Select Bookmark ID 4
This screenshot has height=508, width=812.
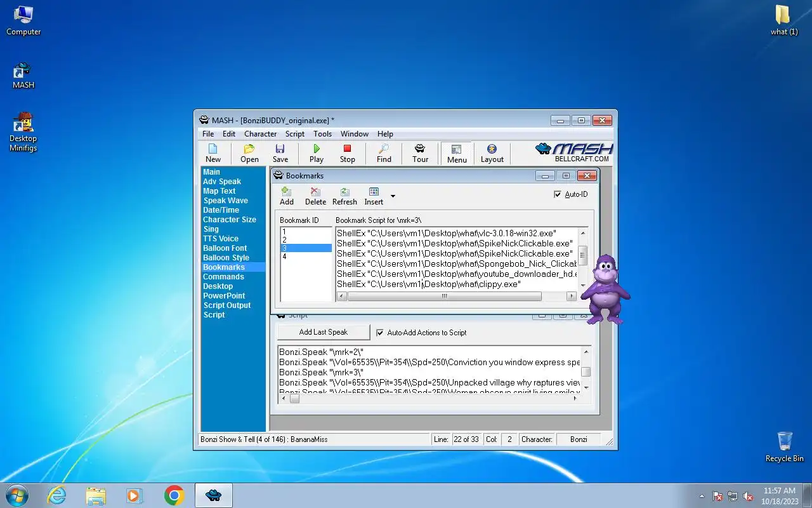(306, 257)
